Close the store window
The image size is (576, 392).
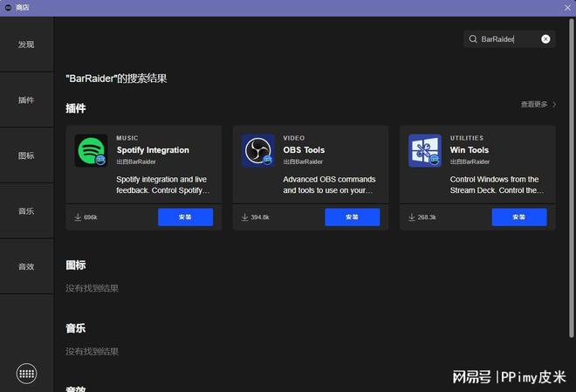(x=567, y=8)
